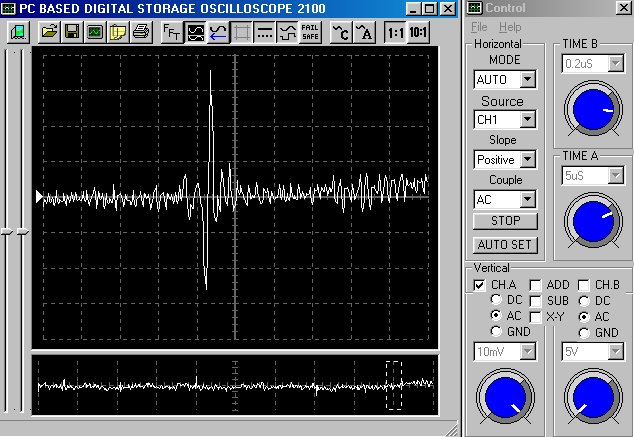Open the Slope dropdown showing Positive
Viewport: 634px width, 437px height.
click(527, 159)
